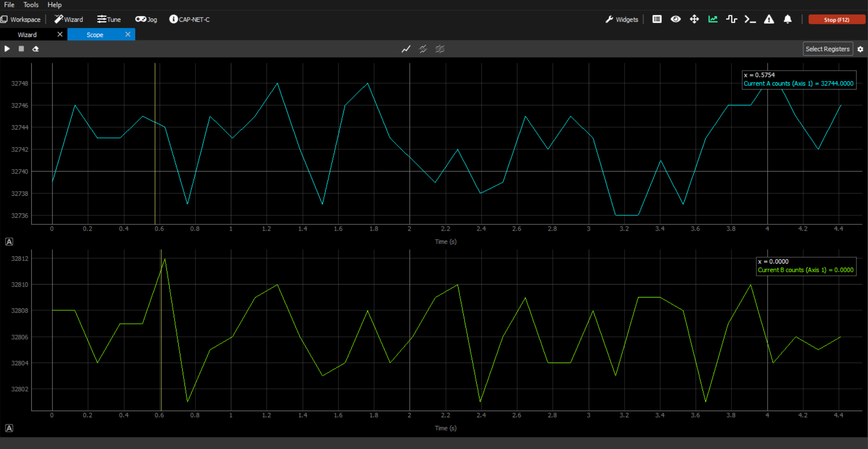Open the register list table icon

[x=657, y=19]
